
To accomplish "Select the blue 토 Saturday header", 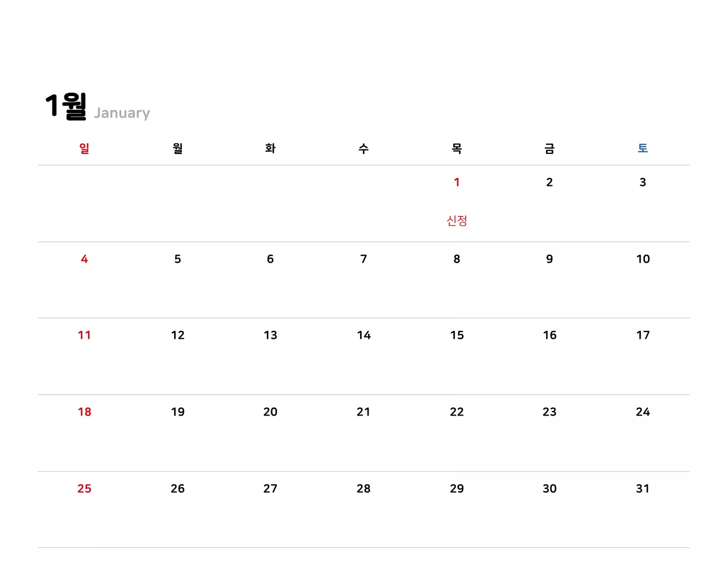I will tap(643, 148).
